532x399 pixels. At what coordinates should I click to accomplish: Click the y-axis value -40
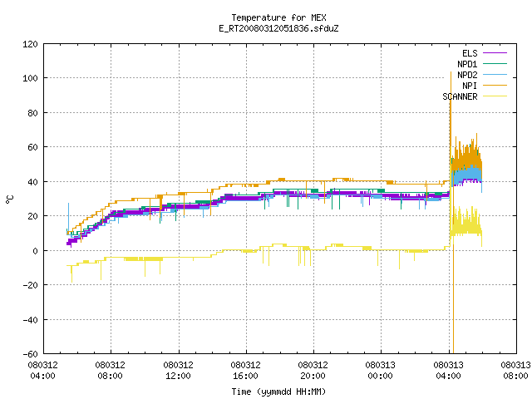tap(30, 319)
